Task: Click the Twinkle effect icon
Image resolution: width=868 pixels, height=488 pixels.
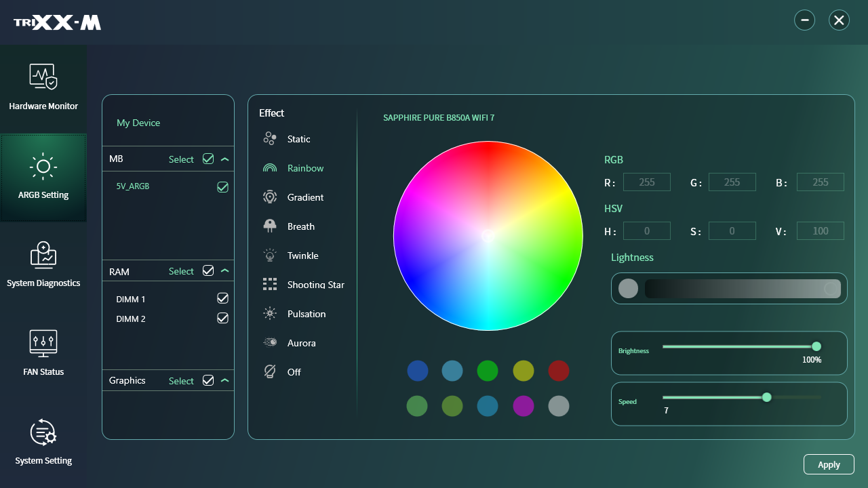Action: pyautogui.click(x=270, y=256)
